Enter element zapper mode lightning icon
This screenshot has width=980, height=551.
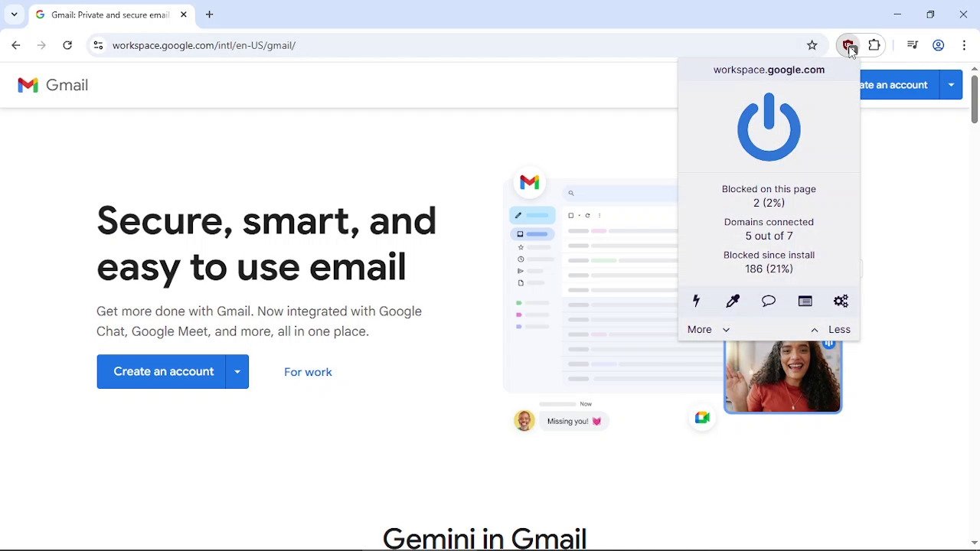tap(696, 302)
